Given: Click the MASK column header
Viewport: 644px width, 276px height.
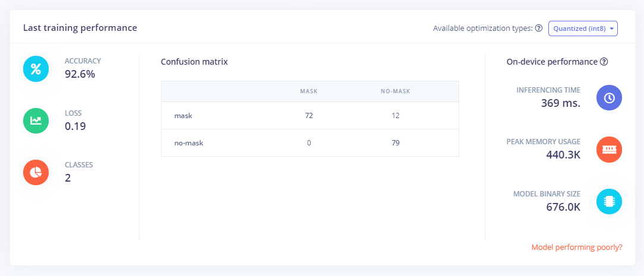Looking at the screenshot, I should coord(309,91).
